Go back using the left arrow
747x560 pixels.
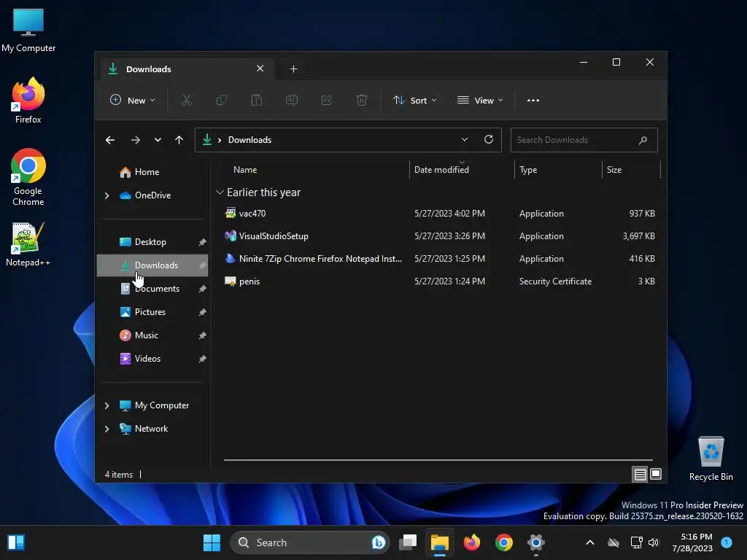click(x=110, y=140)
